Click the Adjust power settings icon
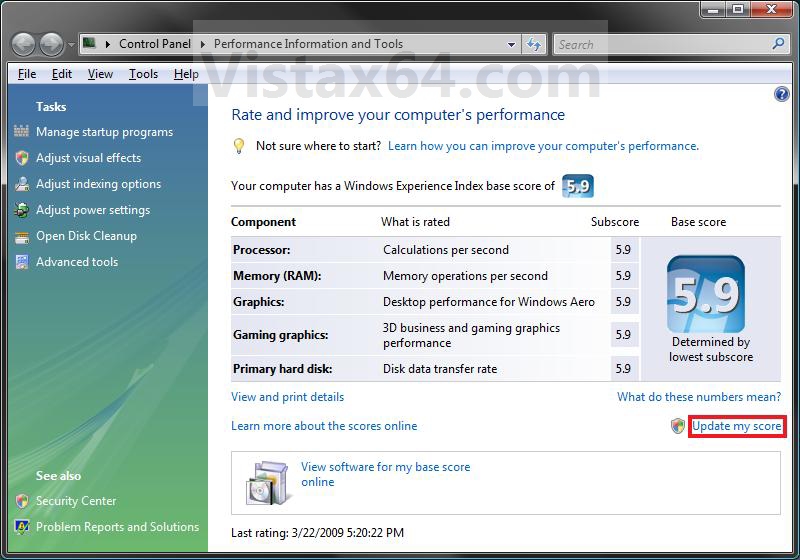800x560 pixels. [21, 210]
